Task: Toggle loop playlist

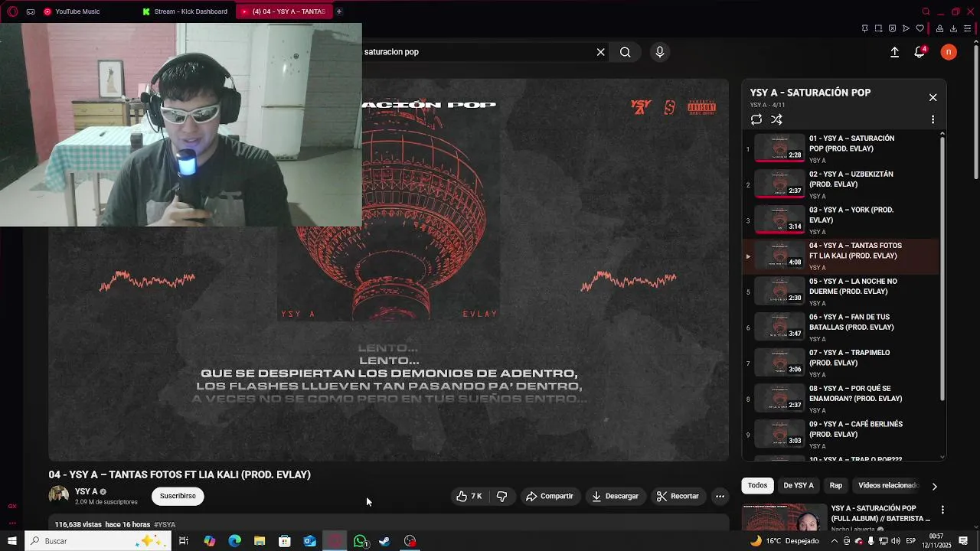Action: coord(756,119)
